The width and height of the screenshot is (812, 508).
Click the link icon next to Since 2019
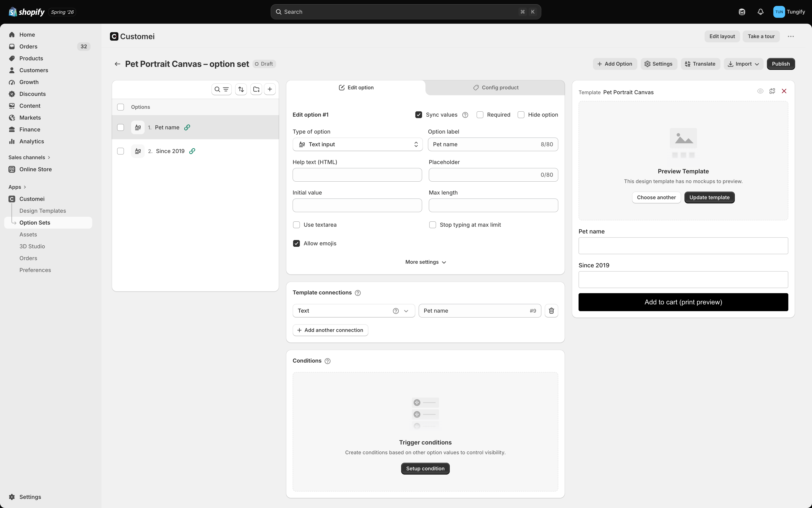[192, 151]
